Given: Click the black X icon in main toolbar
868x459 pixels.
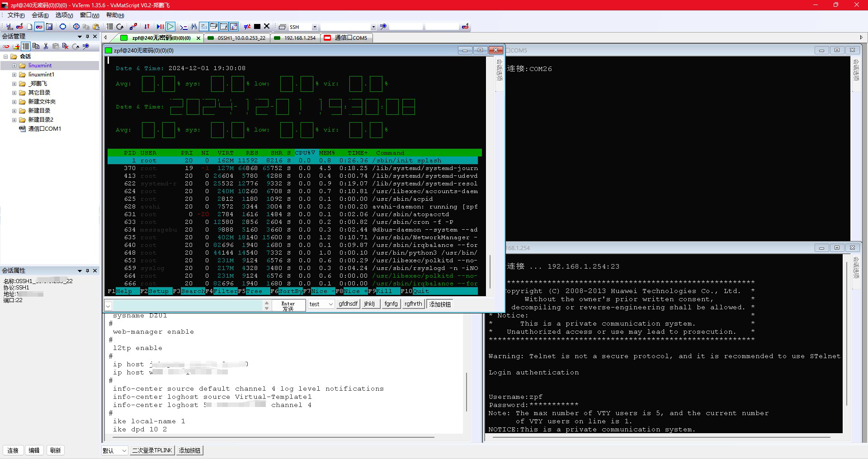Looking at the screenshot, I should 267,26.
